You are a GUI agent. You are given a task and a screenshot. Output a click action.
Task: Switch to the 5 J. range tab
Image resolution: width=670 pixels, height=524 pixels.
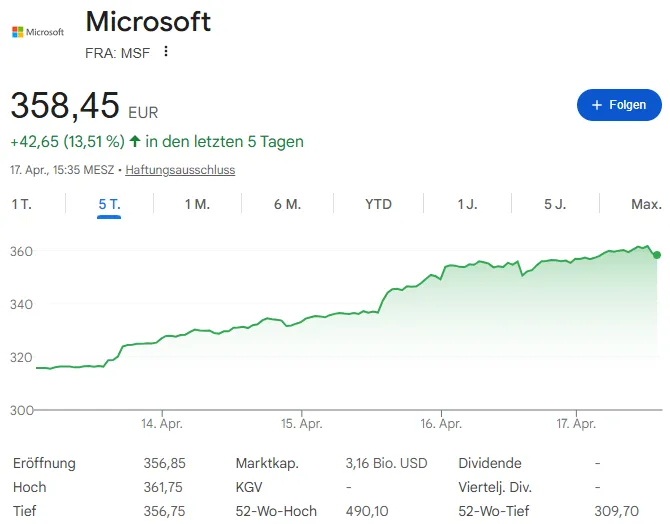pos(555,204)
